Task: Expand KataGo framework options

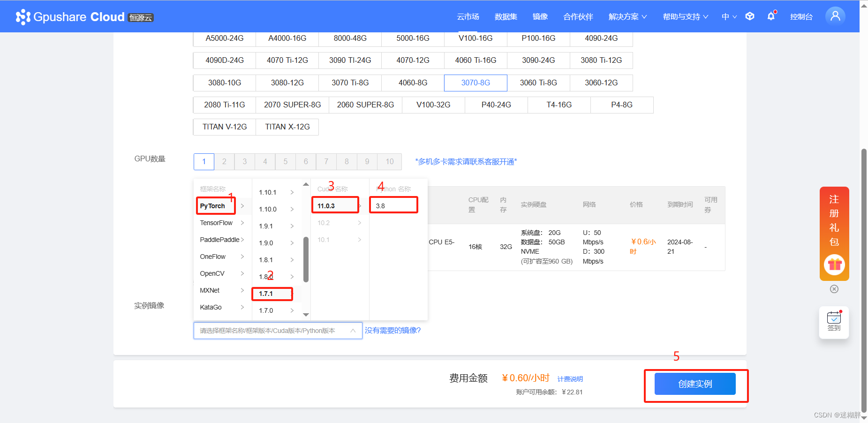Action: pos(222,307)
